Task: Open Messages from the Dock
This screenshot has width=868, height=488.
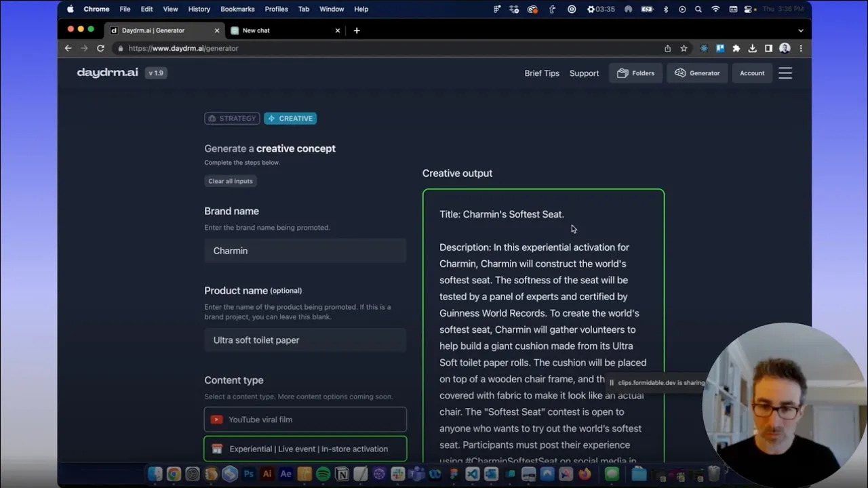Action: pyautogui.click(x=612, y=474)
